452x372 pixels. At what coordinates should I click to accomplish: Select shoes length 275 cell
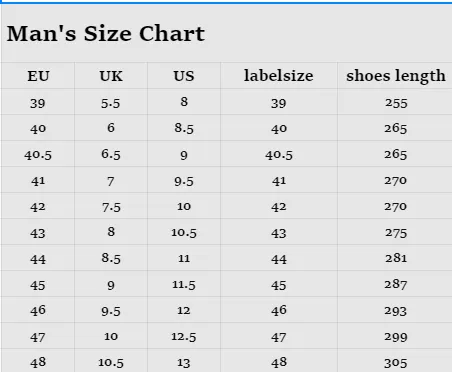point(395,232)
